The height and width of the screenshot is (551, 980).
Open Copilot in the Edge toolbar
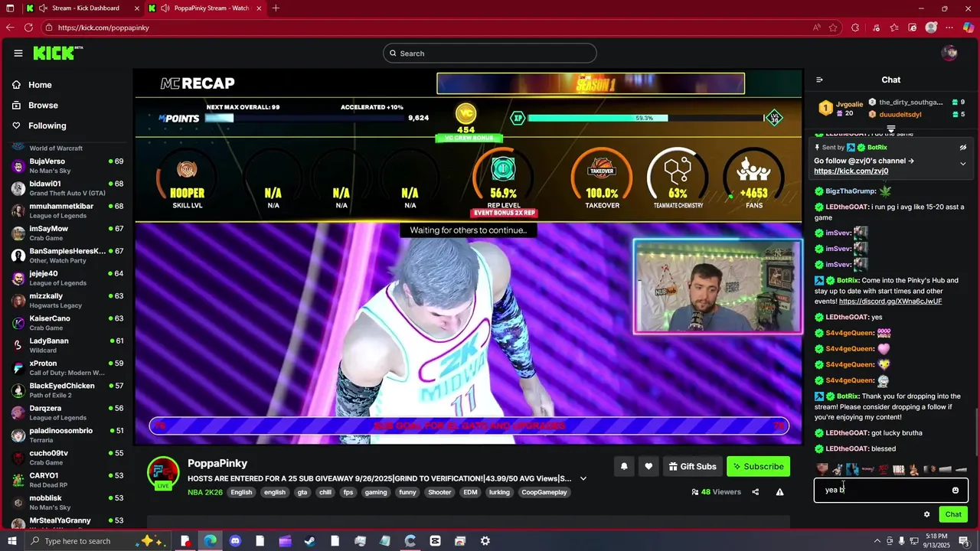[x=969, y=28]
